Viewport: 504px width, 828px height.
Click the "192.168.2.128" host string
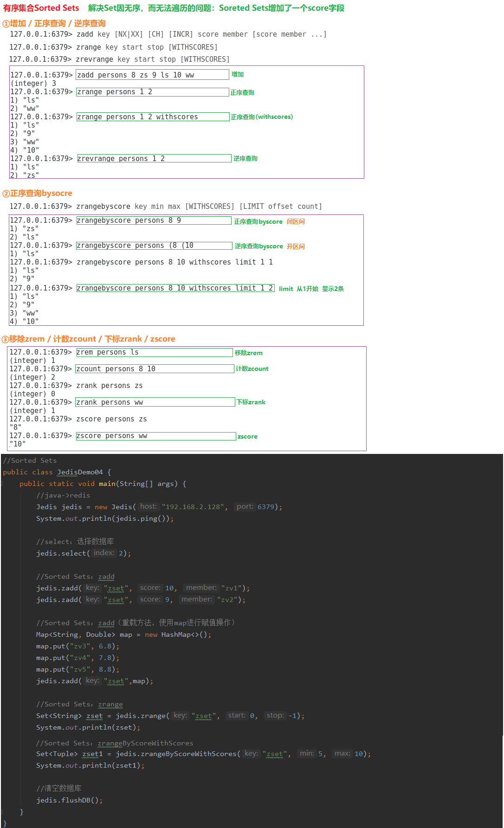pos(193,507)
